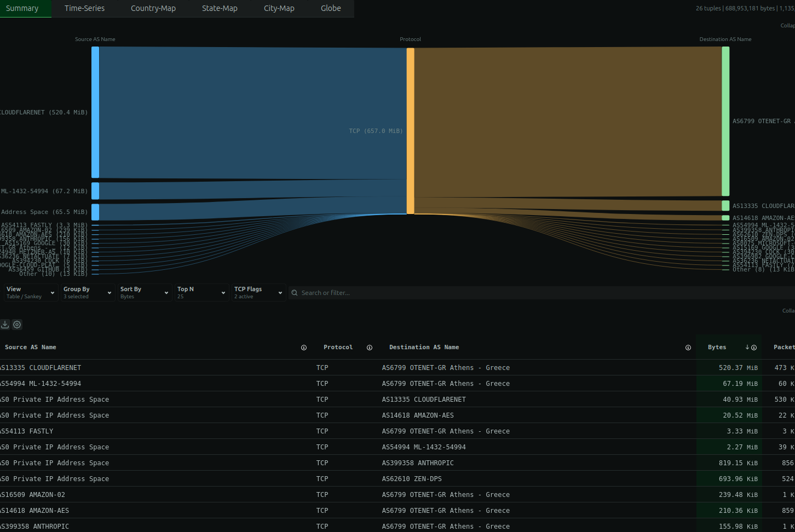Collapse the table section below filters

(x=788, y=310)
